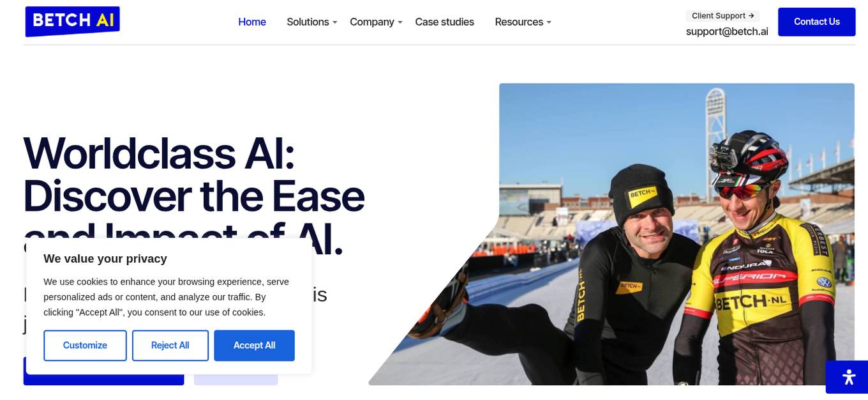Reject all cookies
The height and width of the screenshot is (400, 868).
(170, 346)
